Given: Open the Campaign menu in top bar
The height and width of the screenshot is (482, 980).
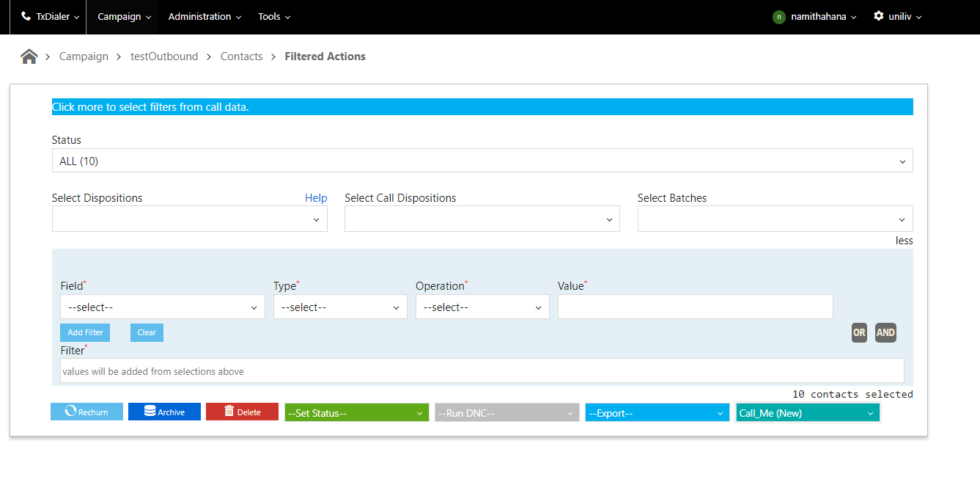Looking at the screenshot, I should [x=124, y=16].
